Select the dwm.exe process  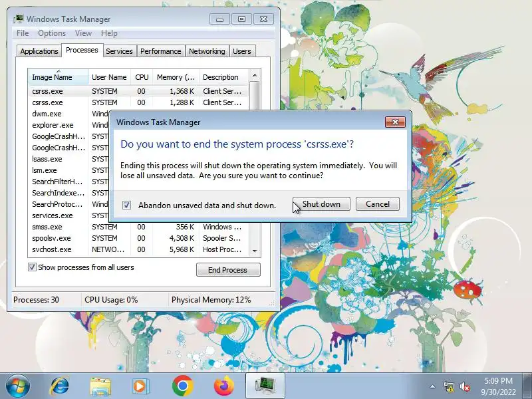click(47, 114)
